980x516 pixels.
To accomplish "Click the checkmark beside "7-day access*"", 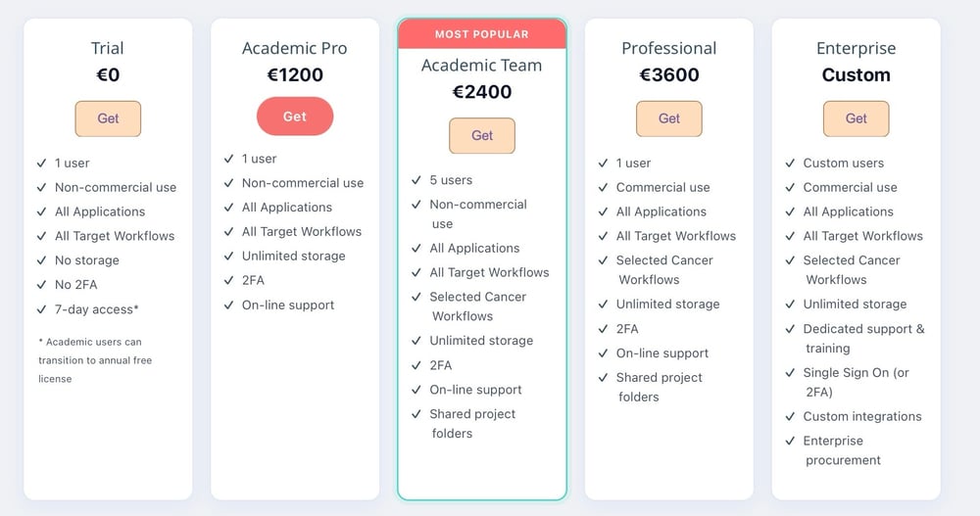I will 42,309.
